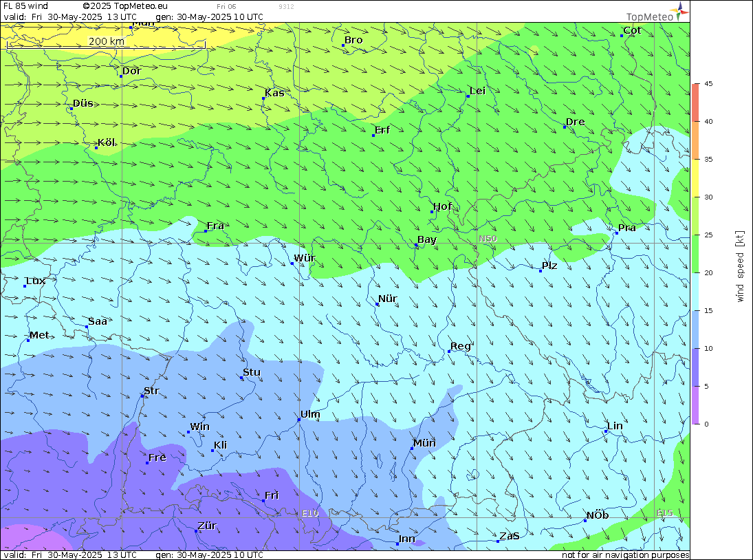This screenshot has width=753, height=560.
Task: Pick the yellow-green 25–30 kt legend color
Action: (695, 216)
